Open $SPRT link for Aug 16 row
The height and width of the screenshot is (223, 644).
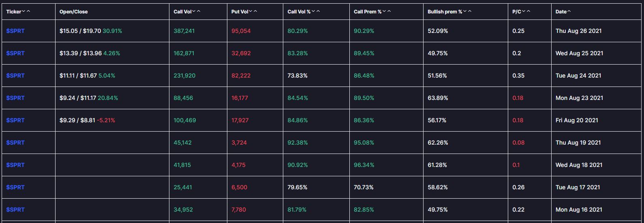15,210
